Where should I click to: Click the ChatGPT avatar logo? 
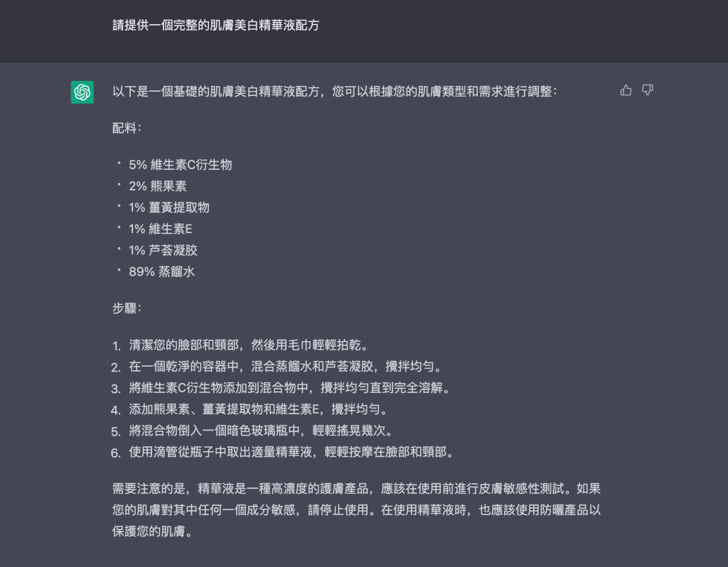coord(82,92)
